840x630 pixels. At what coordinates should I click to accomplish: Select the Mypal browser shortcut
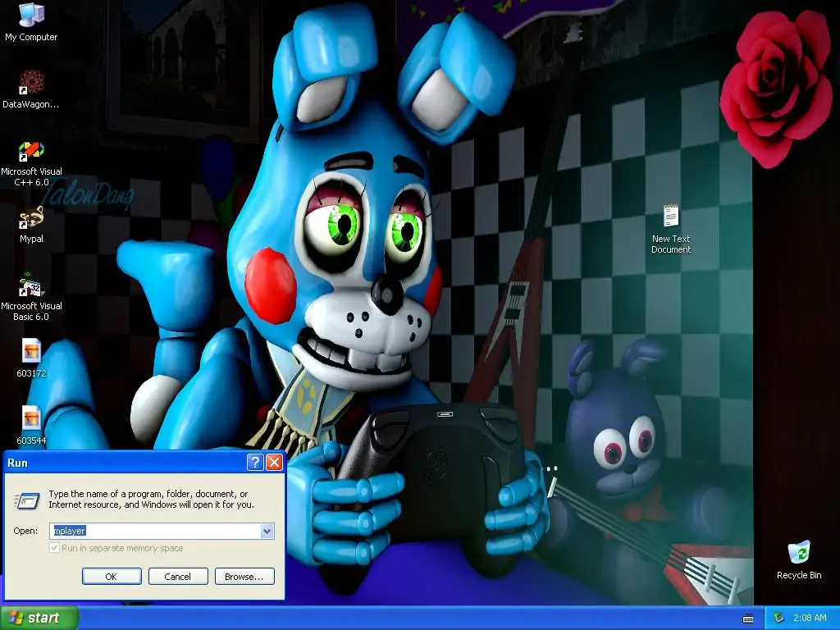(31, 225)
